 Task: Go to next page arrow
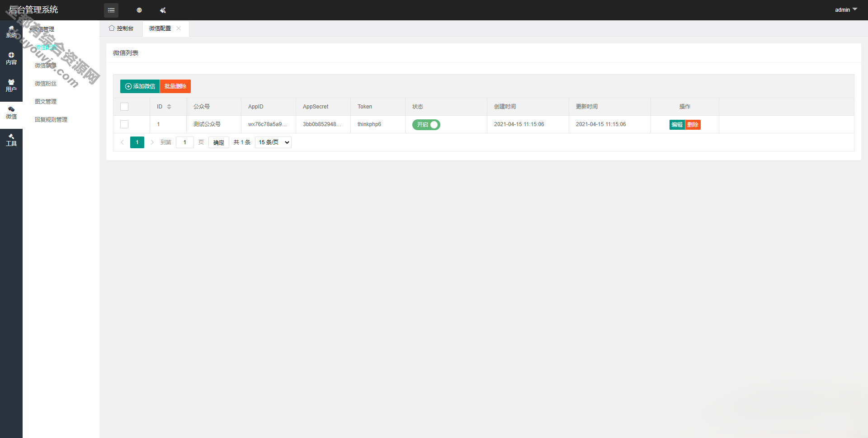tap(152, 142)
